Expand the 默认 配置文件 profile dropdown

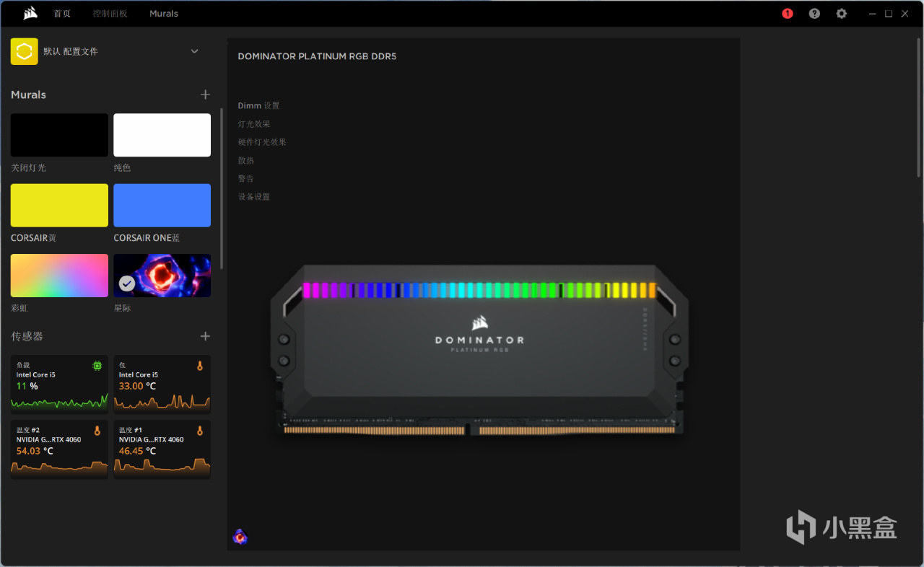coord(194,51)
